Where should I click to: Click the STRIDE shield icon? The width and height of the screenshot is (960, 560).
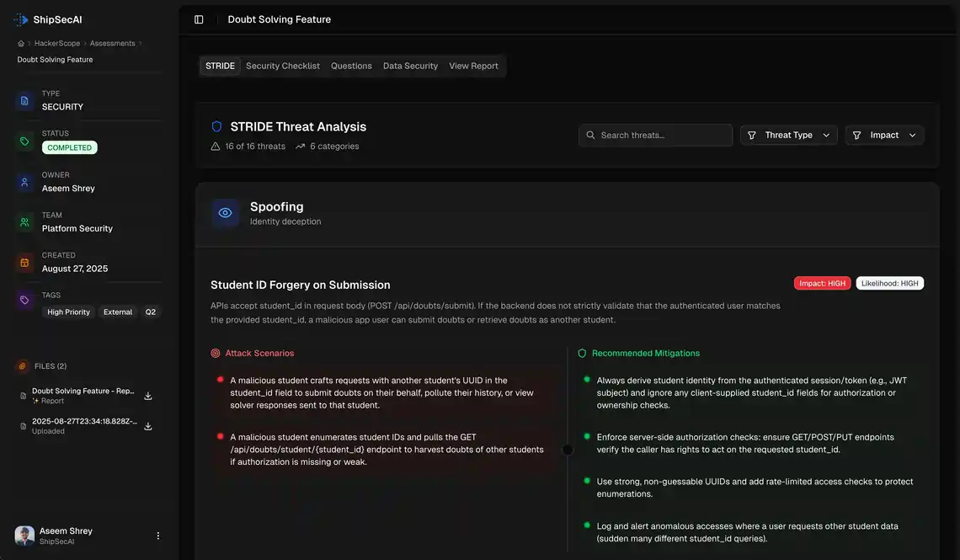pyautogui.click(x=216, y=126)
